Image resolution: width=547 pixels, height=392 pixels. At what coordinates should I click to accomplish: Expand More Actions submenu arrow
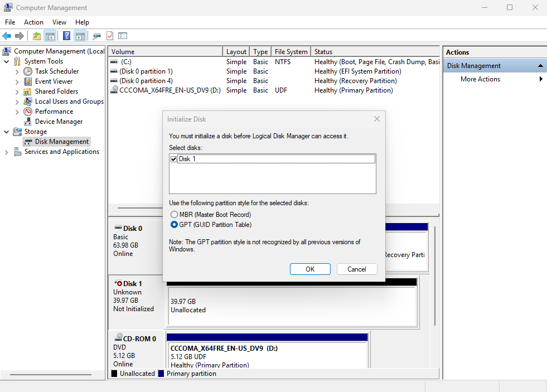541,79
